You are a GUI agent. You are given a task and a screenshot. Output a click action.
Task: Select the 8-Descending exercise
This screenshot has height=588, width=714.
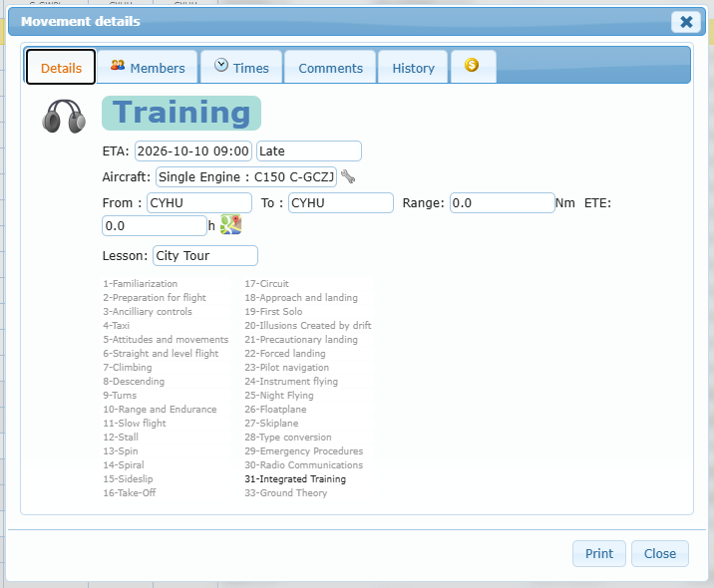tap(134, 382)
